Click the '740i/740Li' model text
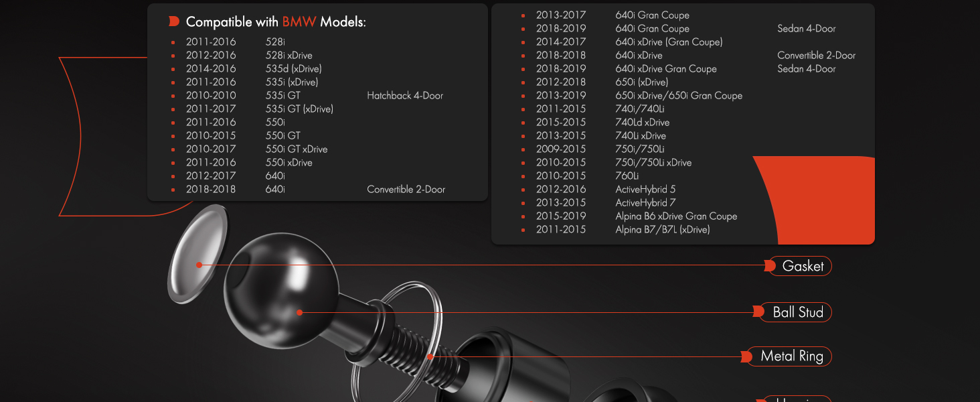Viewport: 980px width, 402px height. click(640, 109)
